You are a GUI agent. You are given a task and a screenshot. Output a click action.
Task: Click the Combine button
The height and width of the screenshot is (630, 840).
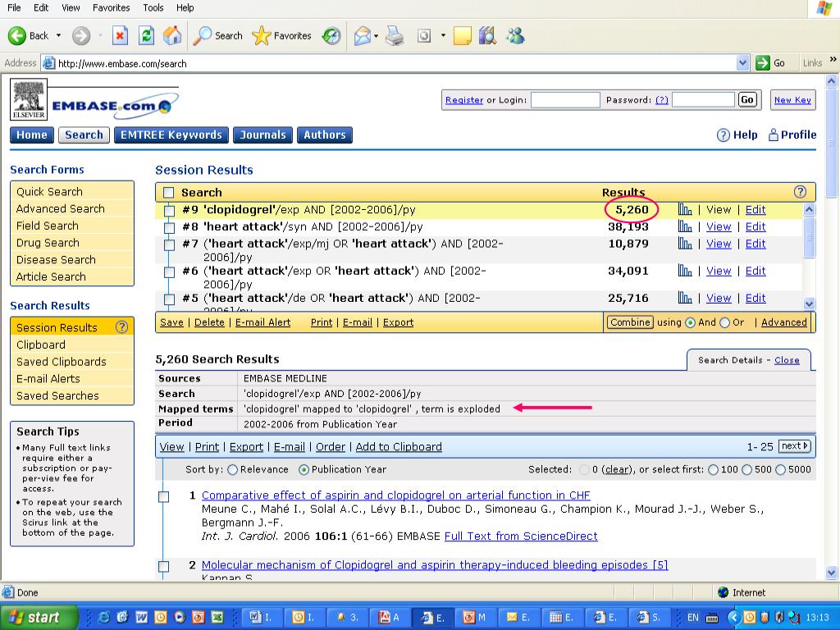pyautogui.click(x=630, y=322)
